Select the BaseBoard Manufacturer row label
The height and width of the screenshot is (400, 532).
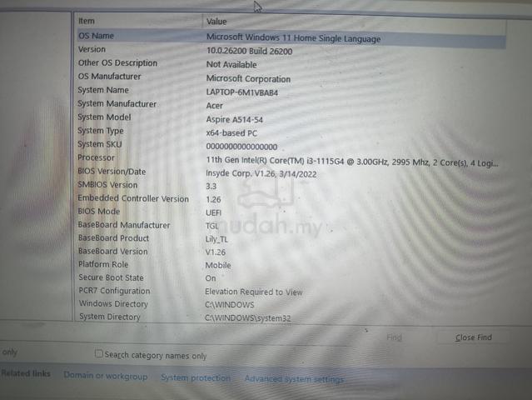(x=124, y=225)
